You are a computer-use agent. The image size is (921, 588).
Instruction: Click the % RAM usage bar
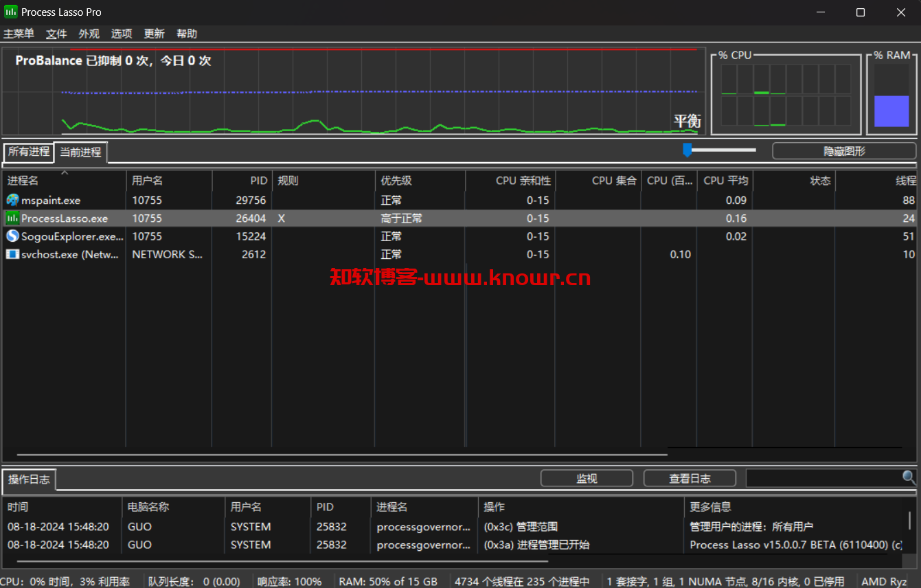point(891,111)
